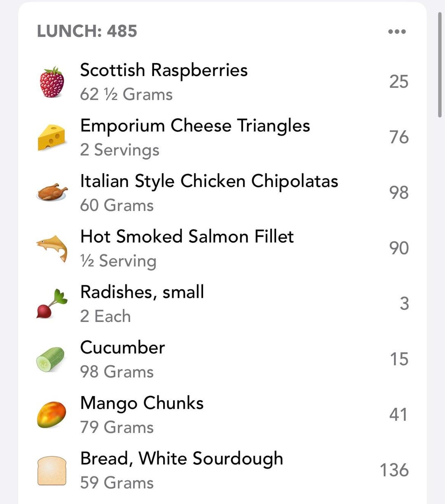Open Italian Style Chicken Chipolatas entry
The height and width of the screenshot is (504, 445).
coord(209,181)
